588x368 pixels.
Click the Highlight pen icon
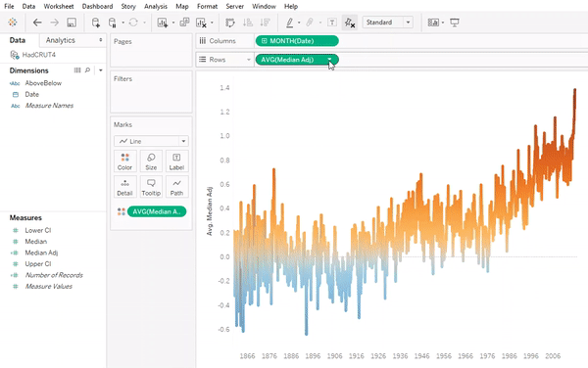(289, 23)
